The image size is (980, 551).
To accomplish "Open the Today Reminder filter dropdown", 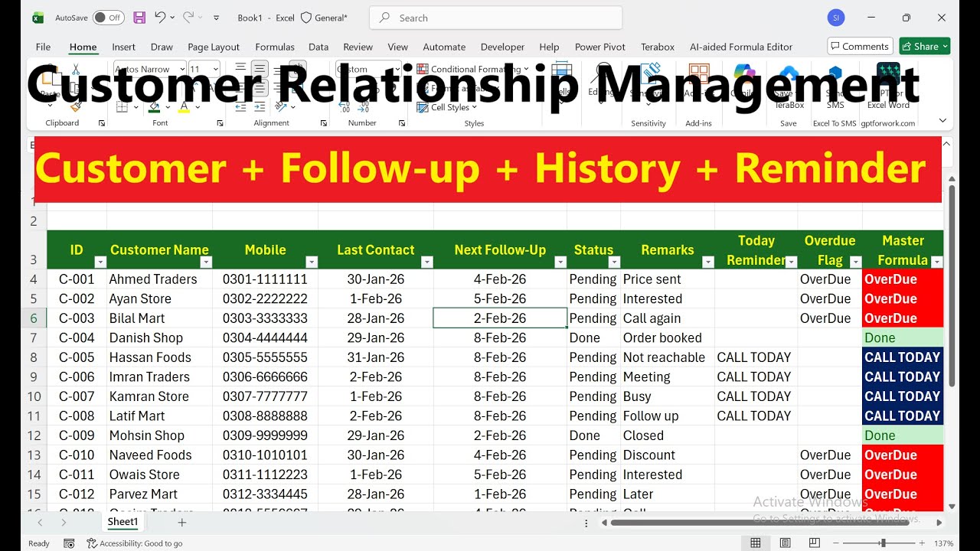I will pyautogui.click(x=791, y=262).
